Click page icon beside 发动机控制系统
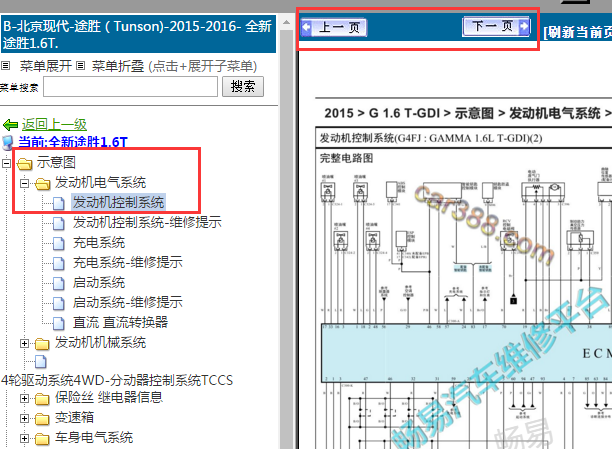Image resolution: width=612 pixels, height=449 pixels. tap(59, 203)
